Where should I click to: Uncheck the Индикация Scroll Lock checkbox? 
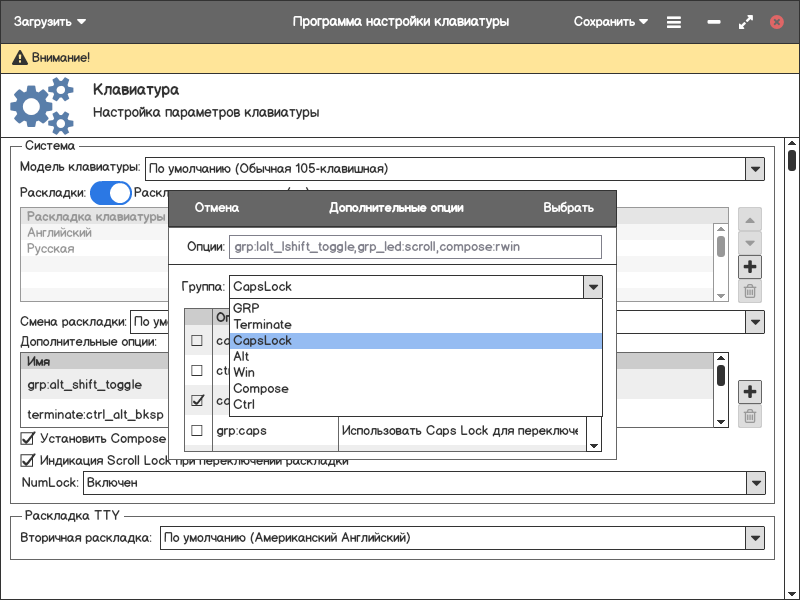point(28,461)
